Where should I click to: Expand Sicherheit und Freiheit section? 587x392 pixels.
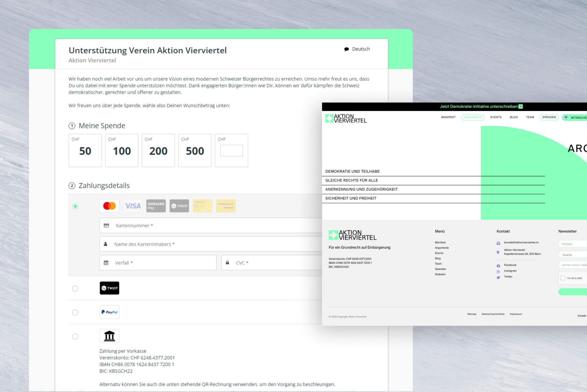click(351, 198)
